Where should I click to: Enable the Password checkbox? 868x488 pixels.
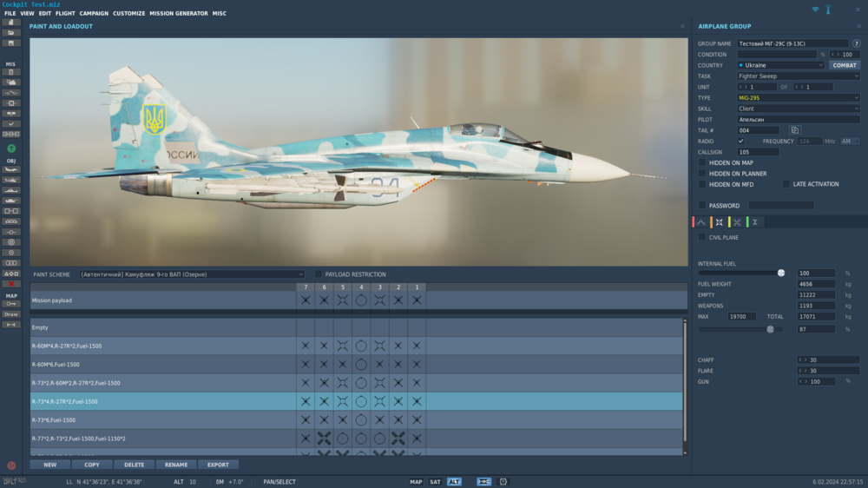pyautogui.click(x=702, y=206)
